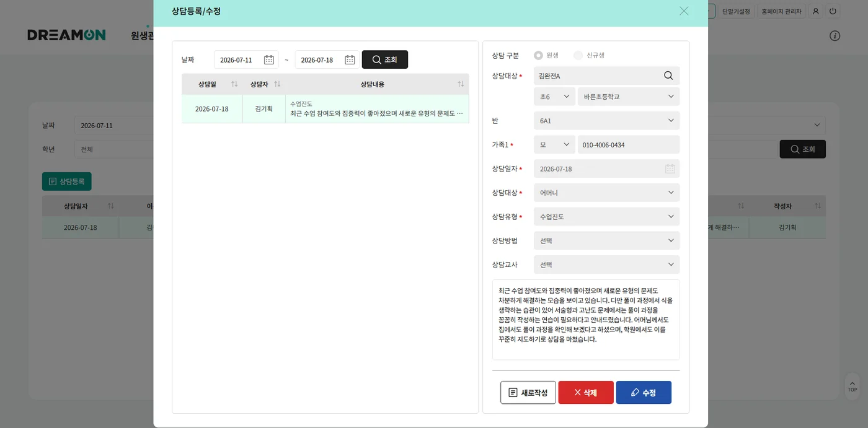This screenshot has width=868, height=428.
Task: Sort by 상담일 column arrows
Action: pyautogui.click(x=234, y=84)
